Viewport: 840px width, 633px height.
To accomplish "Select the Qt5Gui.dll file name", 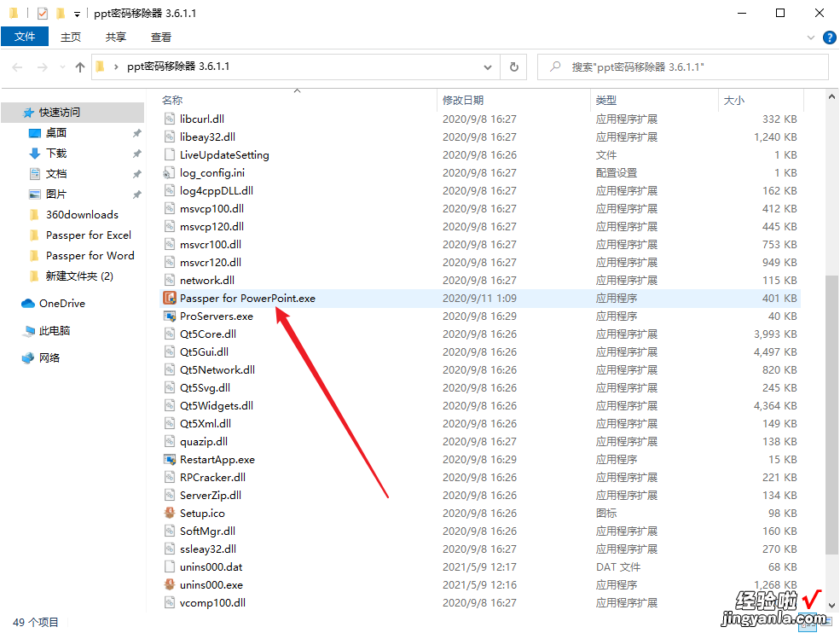I will [204, 352].
